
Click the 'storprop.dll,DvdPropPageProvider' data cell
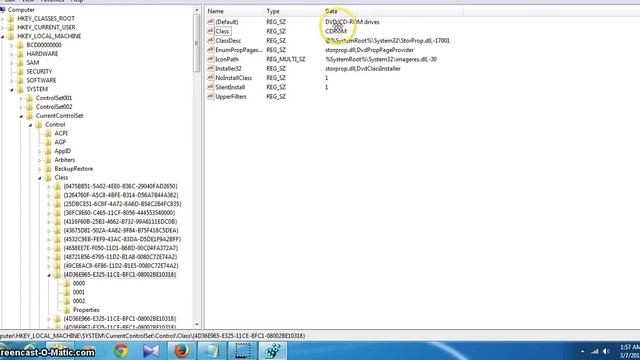(369, 50)
